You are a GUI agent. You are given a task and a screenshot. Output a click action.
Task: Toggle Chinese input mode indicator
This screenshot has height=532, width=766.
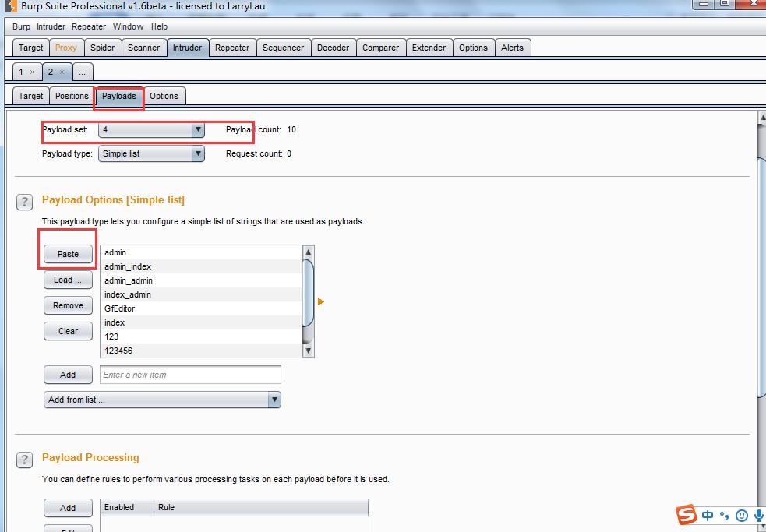pos(708,516)
